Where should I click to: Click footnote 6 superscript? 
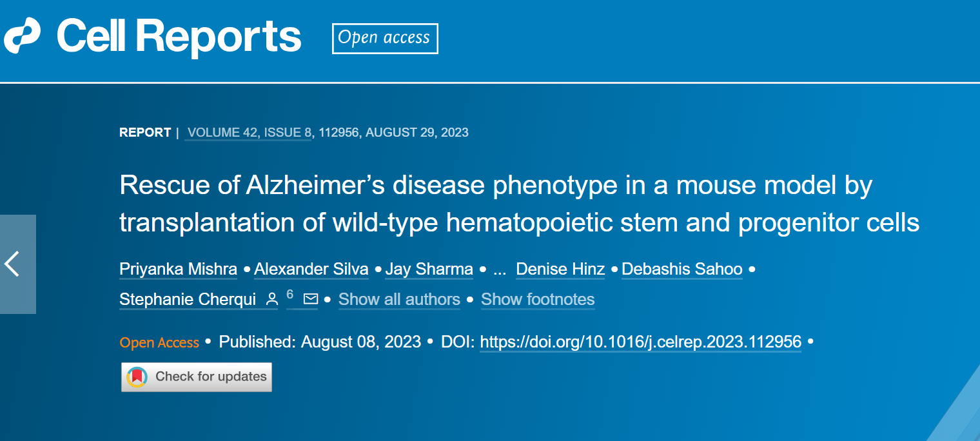pyautogui.click(x=290, y=295)
